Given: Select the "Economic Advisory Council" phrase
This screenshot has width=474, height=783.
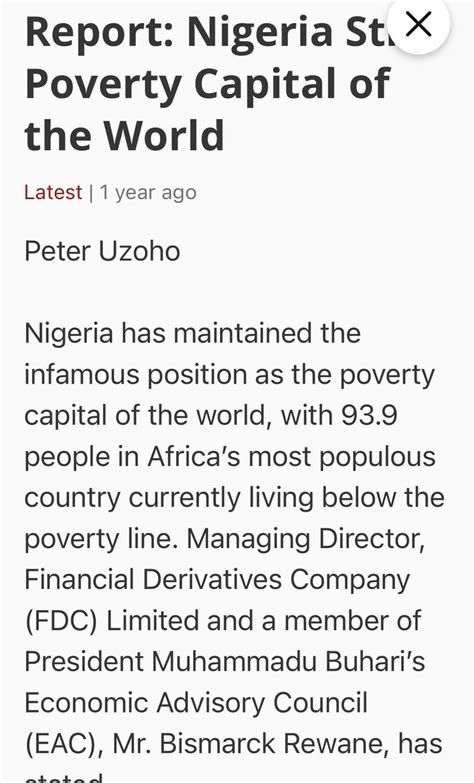Looking at the screenshot, I should [x=196, y=703].
